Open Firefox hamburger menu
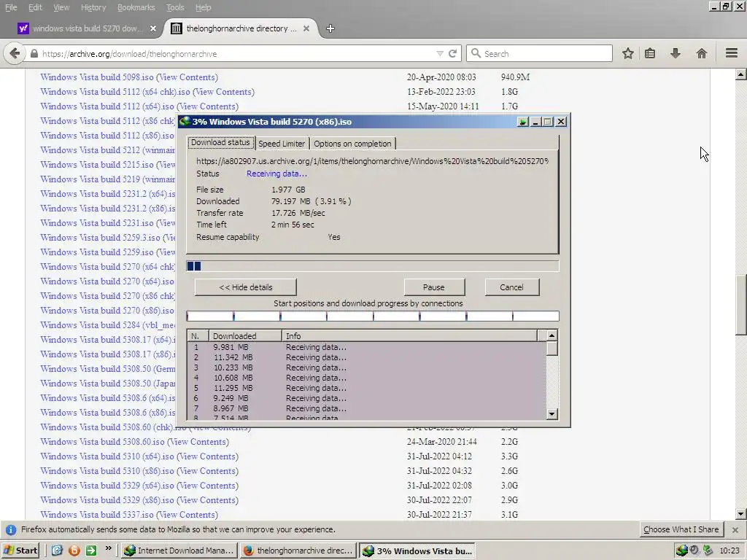The height and width of the screenshot is (560, 747). pos(732,52)
